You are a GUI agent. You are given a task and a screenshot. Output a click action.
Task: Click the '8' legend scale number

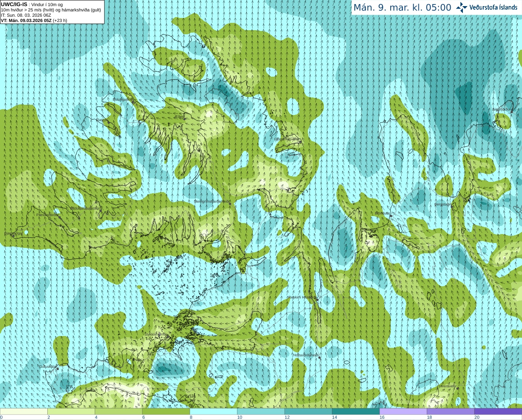tap(191, 417)
